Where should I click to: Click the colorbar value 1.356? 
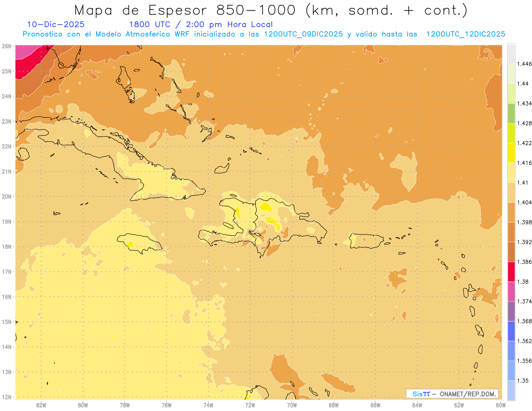point(524,361)
